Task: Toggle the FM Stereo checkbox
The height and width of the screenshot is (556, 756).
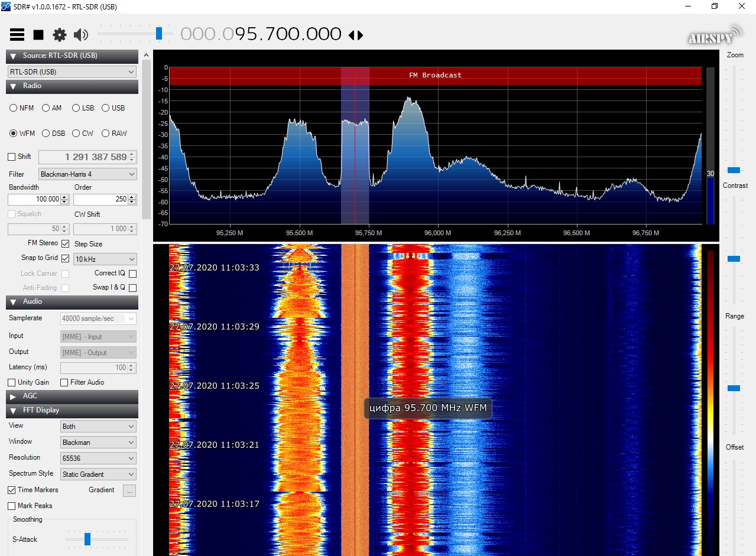Action: pos(66,243)
